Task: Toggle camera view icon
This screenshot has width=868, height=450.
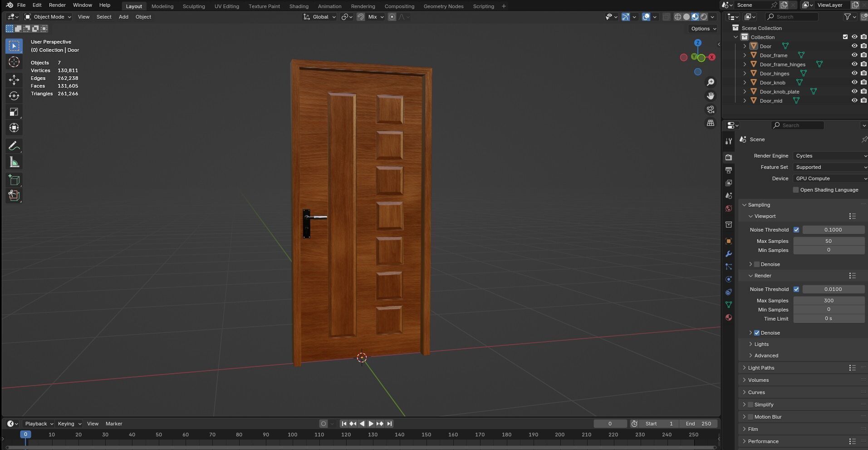Action: [x=711, y=109]
